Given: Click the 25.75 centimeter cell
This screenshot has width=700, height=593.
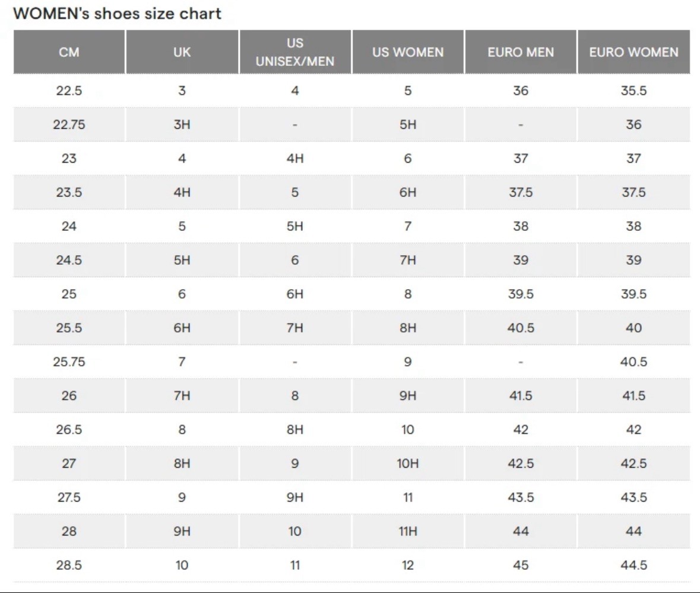Looking at the screenshot, I should (x=69, y=361).
